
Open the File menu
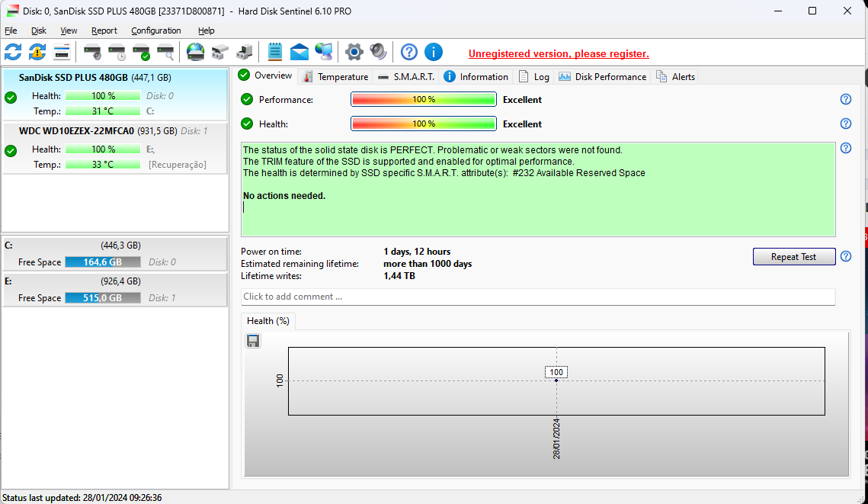pos(11,30)
